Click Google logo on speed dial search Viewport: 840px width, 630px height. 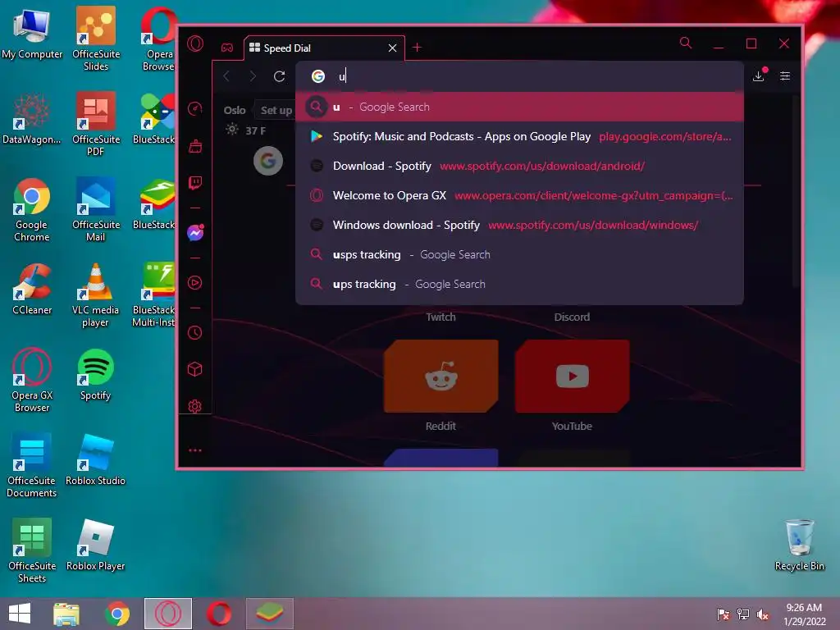[268, 160]
